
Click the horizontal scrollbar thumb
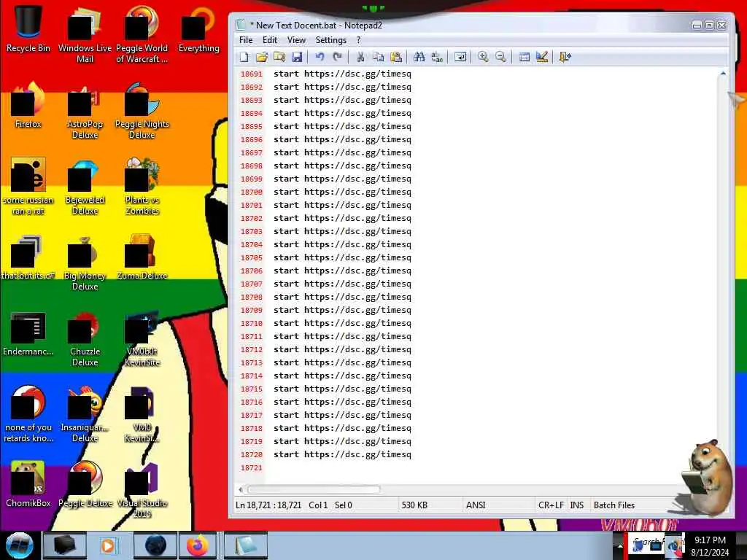tap(314, 489)
